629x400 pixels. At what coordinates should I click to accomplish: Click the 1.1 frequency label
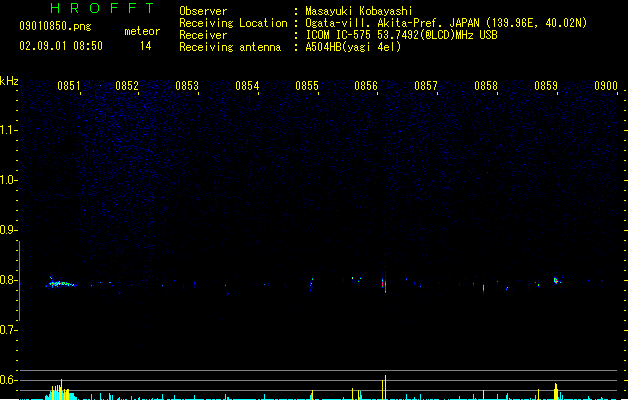(8, 130)
